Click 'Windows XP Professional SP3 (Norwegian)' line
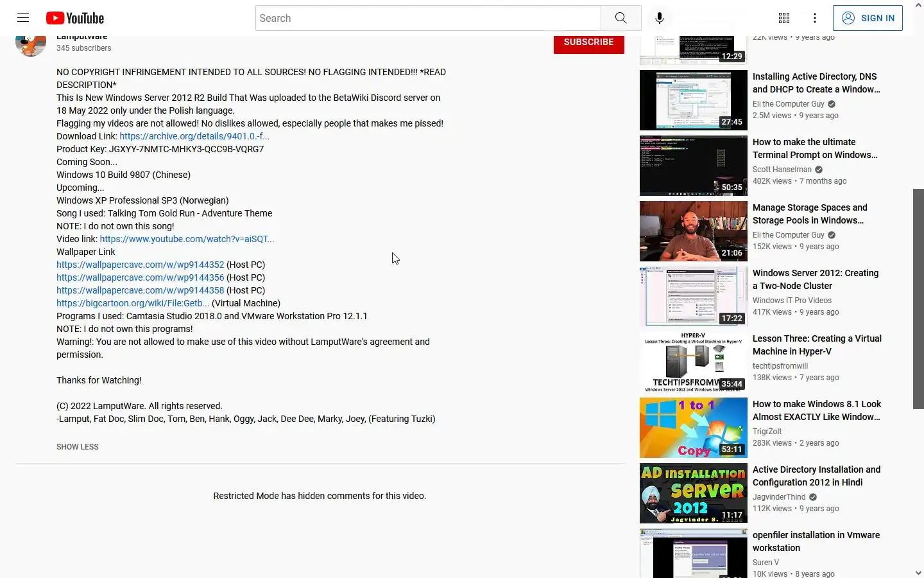924x578 pixels. (x=142, y=200)
